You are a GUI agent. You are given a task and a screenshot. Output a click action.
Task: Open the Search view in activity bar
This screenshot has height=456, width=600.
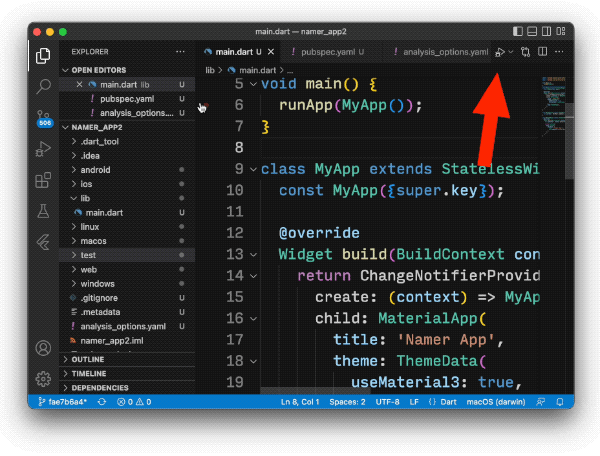[x=43, y=87]
